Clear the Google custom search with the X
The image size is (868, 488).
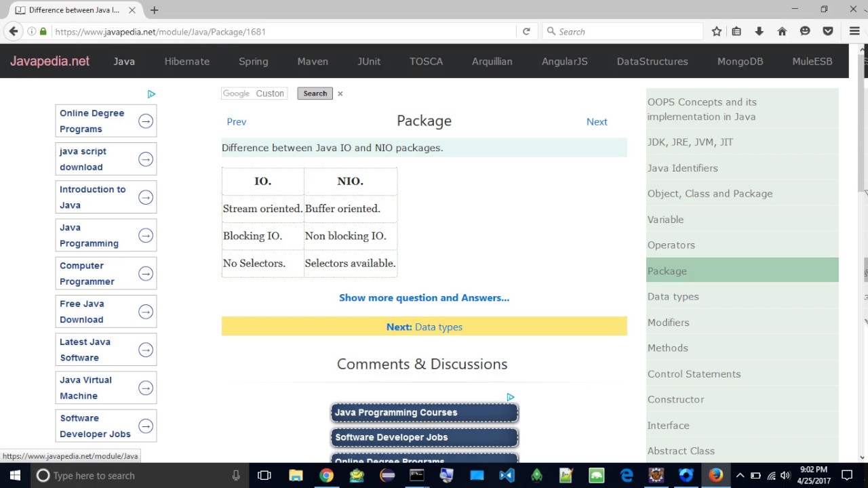(x=340, y=94)
